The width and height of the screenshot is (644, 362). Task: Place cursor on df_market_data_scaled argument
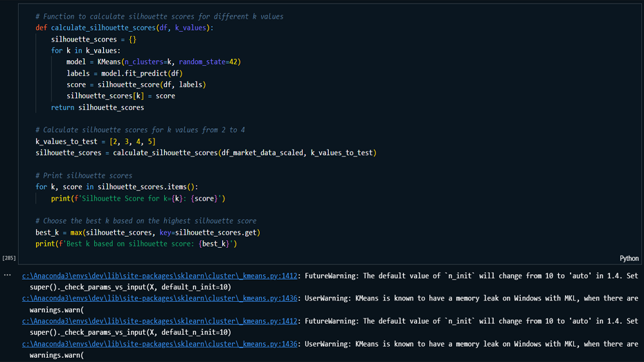click(x=262, y=152)
